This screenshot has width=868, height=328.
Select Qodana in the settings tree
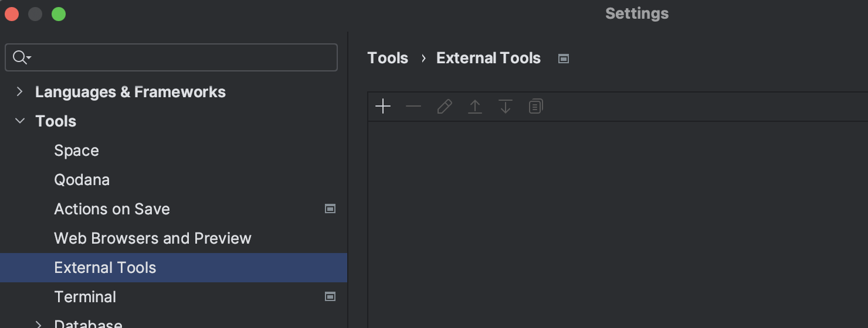82,180
